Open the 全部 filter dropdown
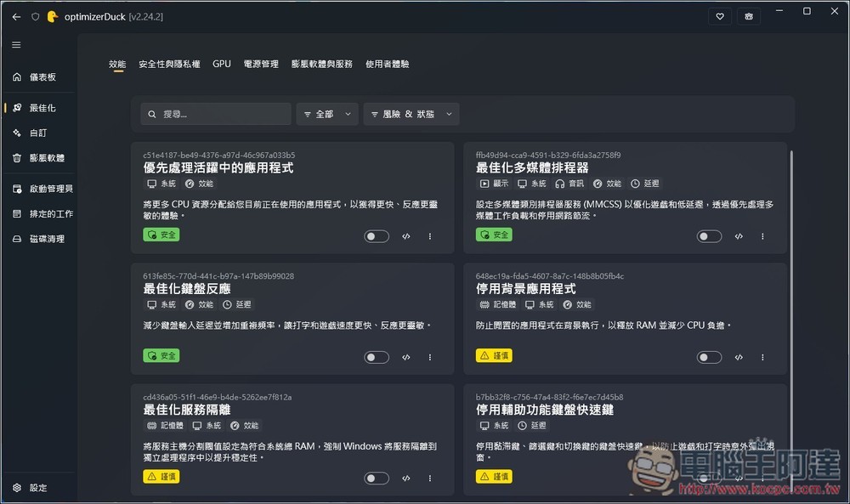The height and width of the screenshot is (504, 850). [327, 115]
